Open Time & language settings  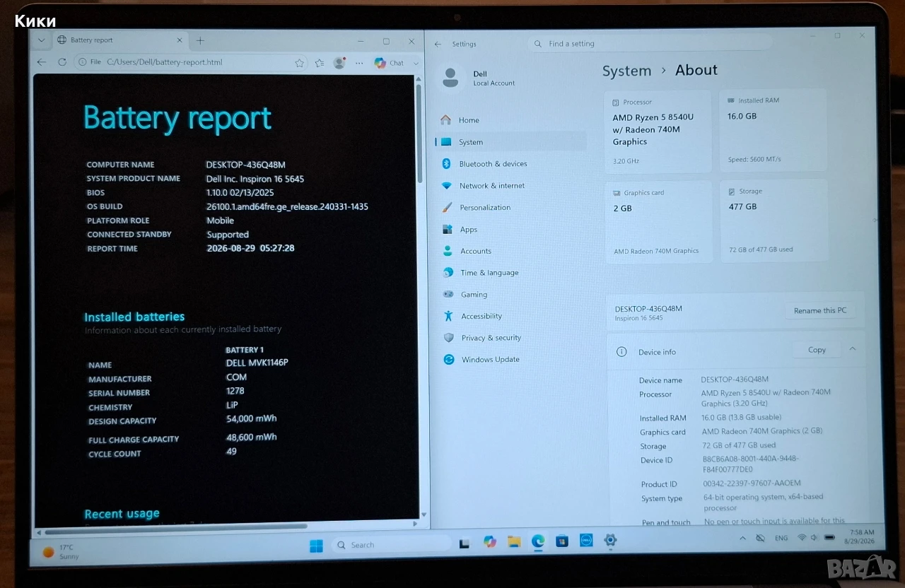[x=510, y=273]
